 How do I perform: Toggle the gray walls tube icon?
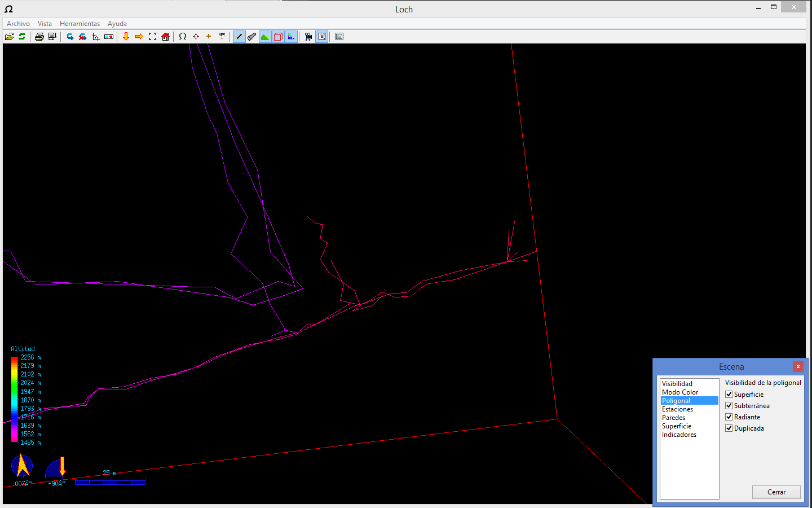pyautogui.click(x=252, y=37)
